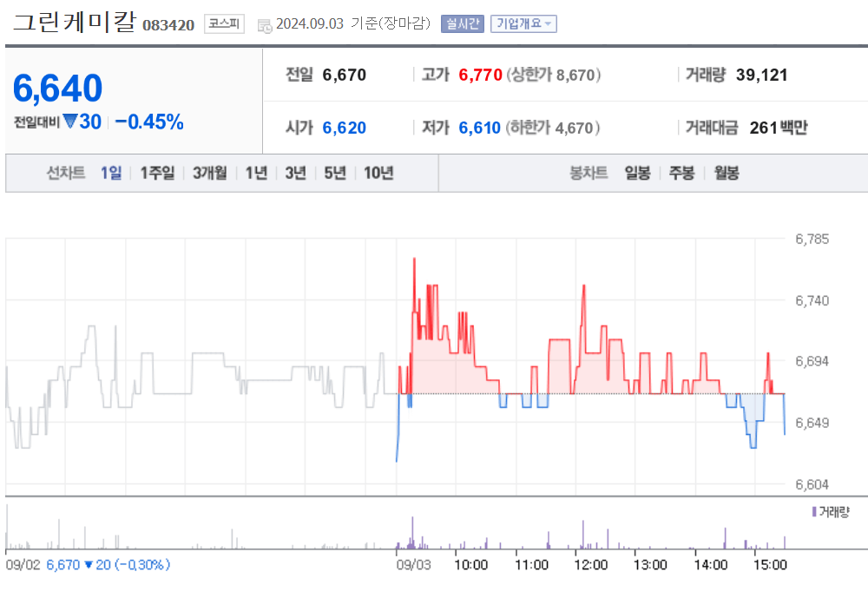This screenshot has height=598, width=868.
Task: Click the 2024.09.03 기준(장마감) date text
Action: point(353,23)
